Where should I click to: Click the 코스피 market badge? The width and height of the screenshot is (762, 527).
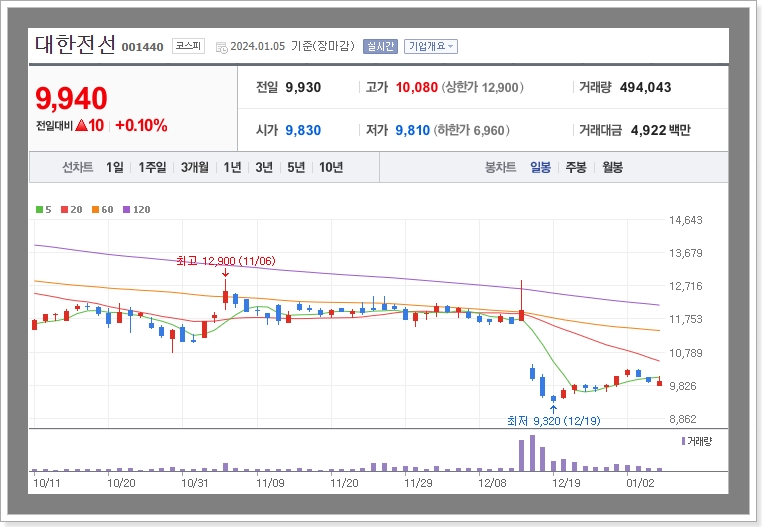pos(188,46)
